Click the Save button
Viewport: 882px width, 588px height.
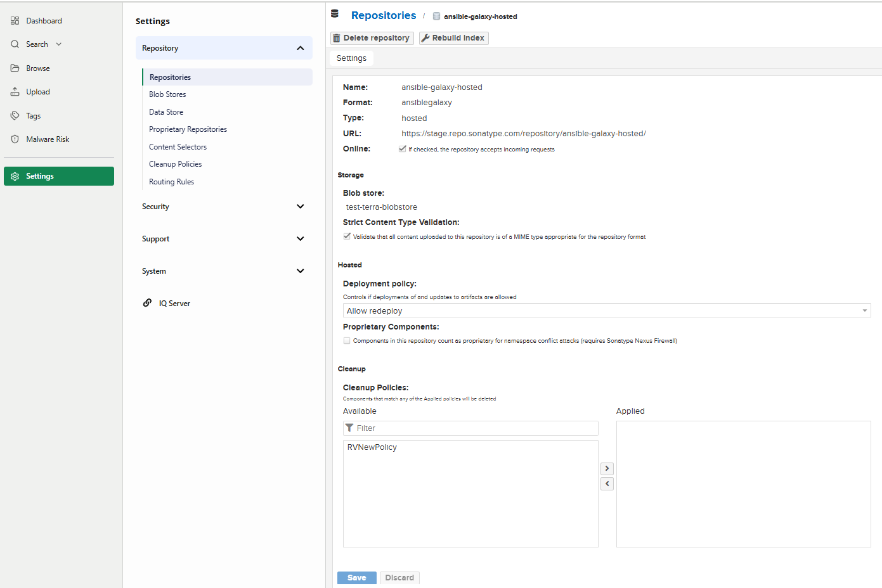click(x=357, y=578)
